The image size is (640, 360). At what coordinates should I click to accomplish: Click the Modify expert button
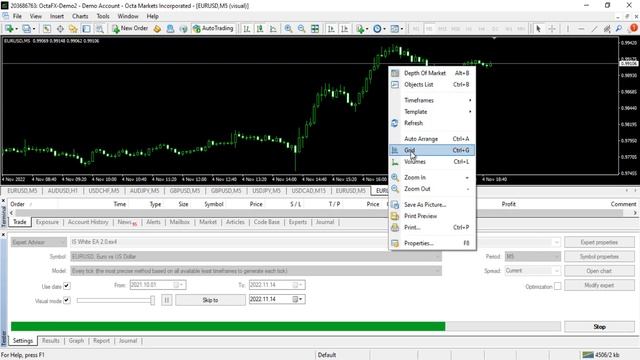[x=599, y=285]
